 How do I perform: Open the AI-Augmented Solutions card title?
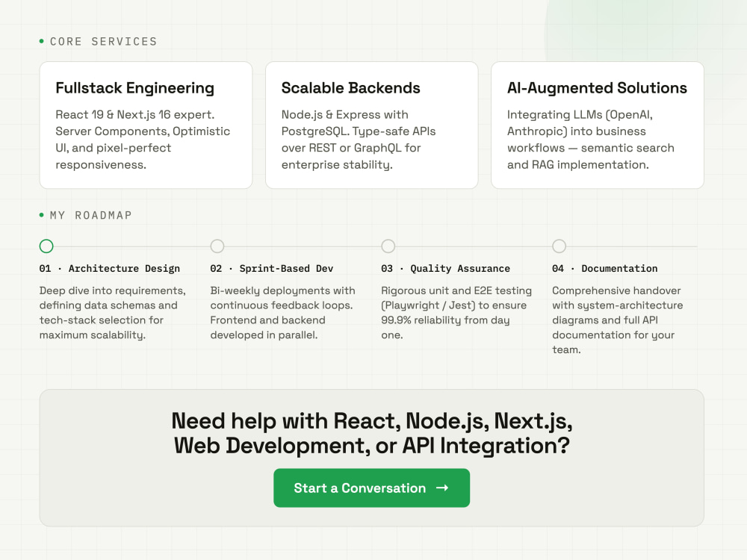597,88
